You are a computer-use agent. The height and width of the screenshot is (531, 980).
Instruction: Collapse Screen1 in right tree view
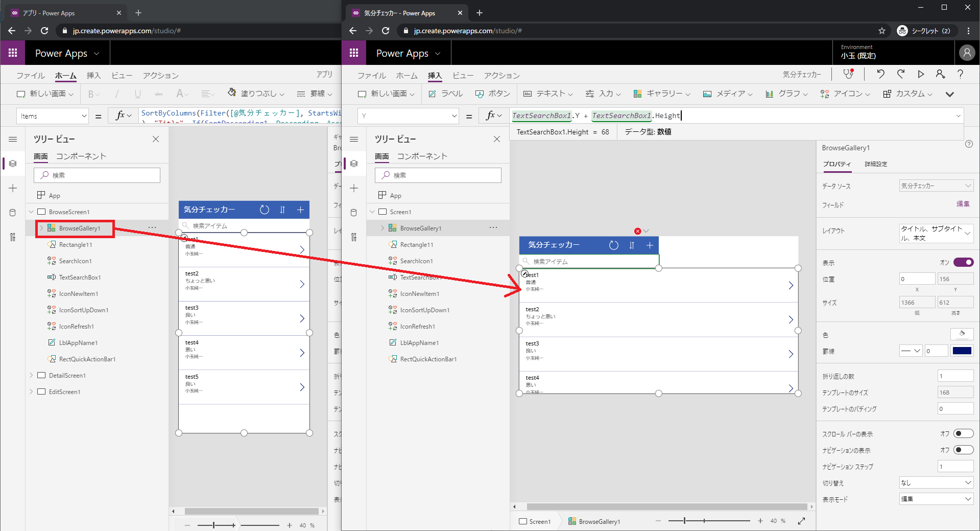tap(372, 212)
